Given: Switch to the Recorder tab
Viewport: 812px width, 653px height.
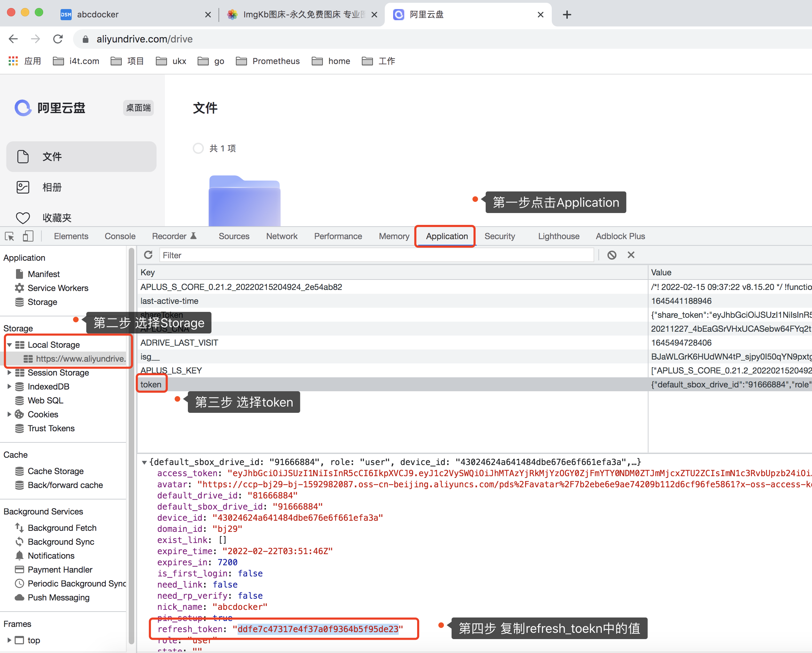Looking at the screenshot, I should click(174, 236).
